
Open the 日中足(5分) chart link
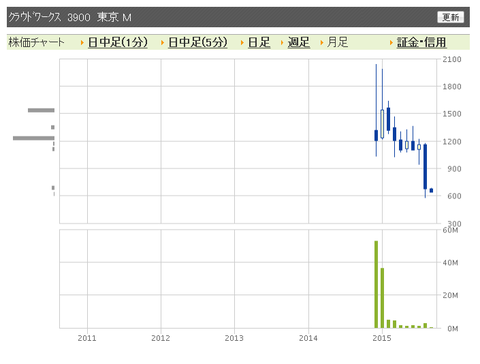(x=198, y=42)
